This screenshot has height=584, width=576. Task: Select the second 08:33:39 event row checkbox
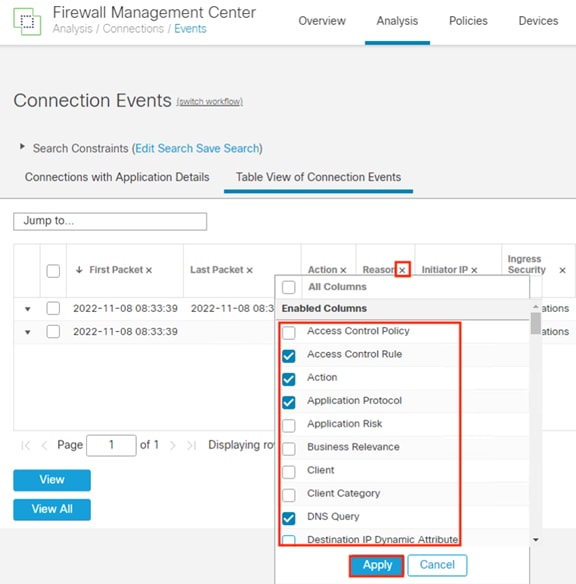53,331
